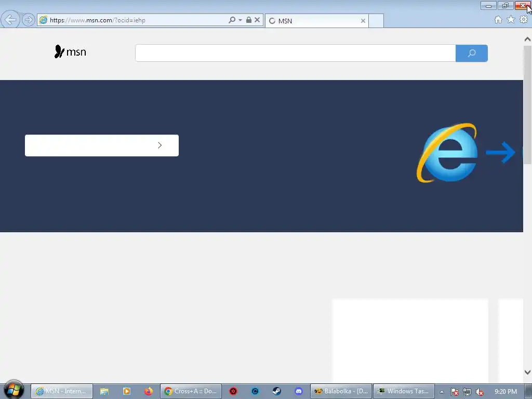
Task: Click the browser Forward arrow button
Action: coord(29,20)
